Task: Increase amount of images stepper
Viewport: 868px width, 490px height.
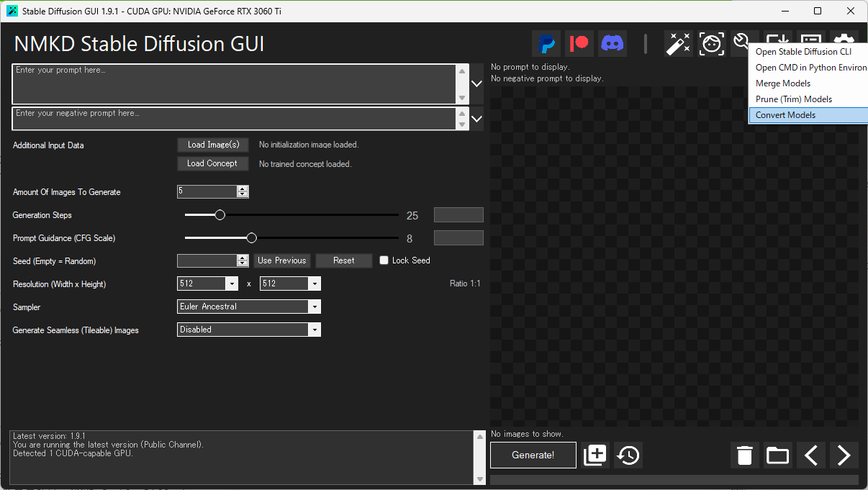Action: [x=243, y=189]
